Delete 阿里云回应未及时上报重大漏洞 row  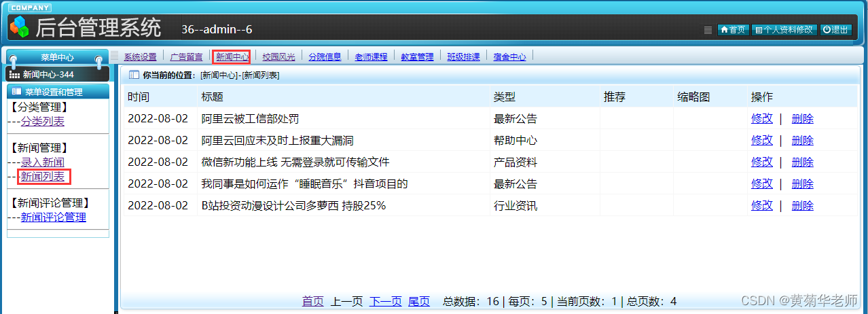[x=803, y=140]
